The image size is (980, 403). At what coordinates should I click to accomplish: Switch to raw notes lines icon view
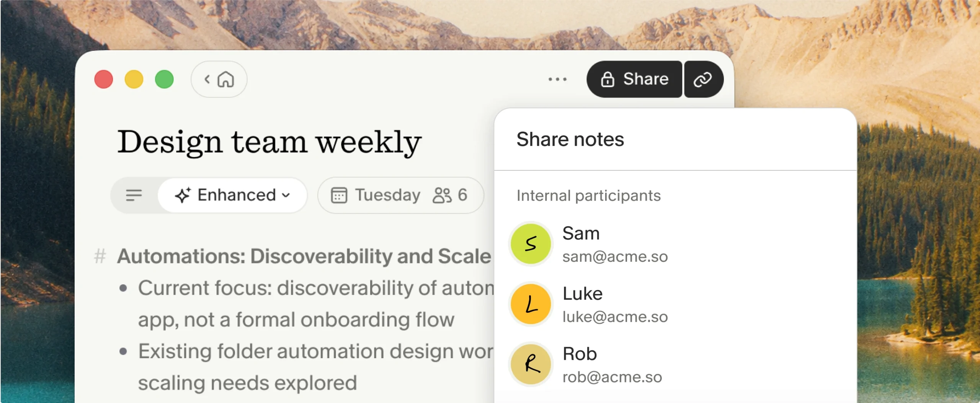click(x=134, y=195)
